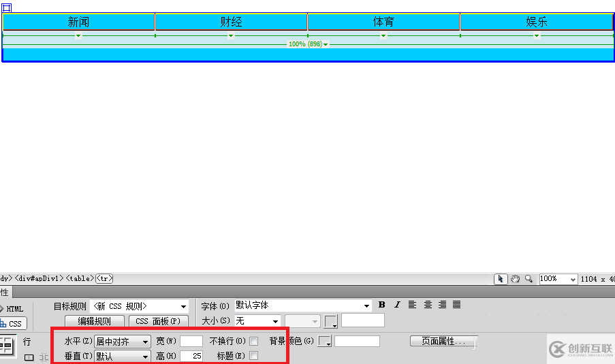Open the 背景颜色 swatch picker
Screen dimensions: 615x364
324,342
